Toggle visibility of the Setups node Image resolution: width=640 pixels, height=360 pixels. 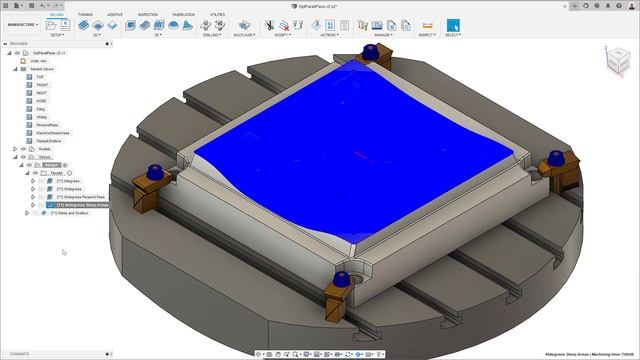coord(23,157)
